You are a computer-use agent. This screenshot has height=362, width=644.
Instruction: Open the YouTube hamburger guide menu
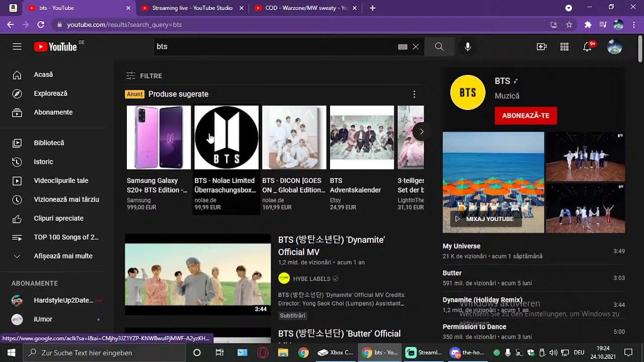coord(17,47)
